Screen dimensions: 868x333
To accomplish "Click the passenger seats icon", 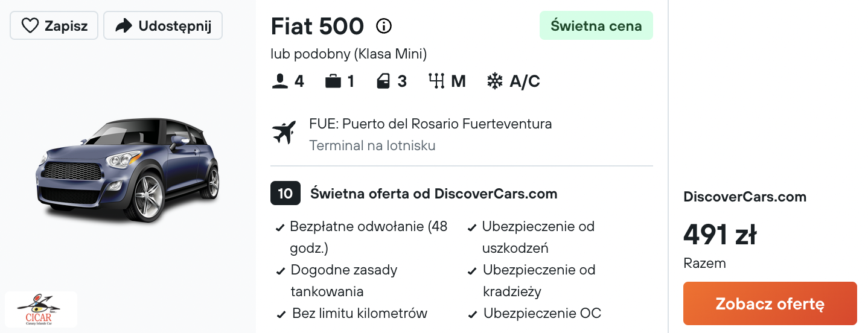I will click(280, 81).
